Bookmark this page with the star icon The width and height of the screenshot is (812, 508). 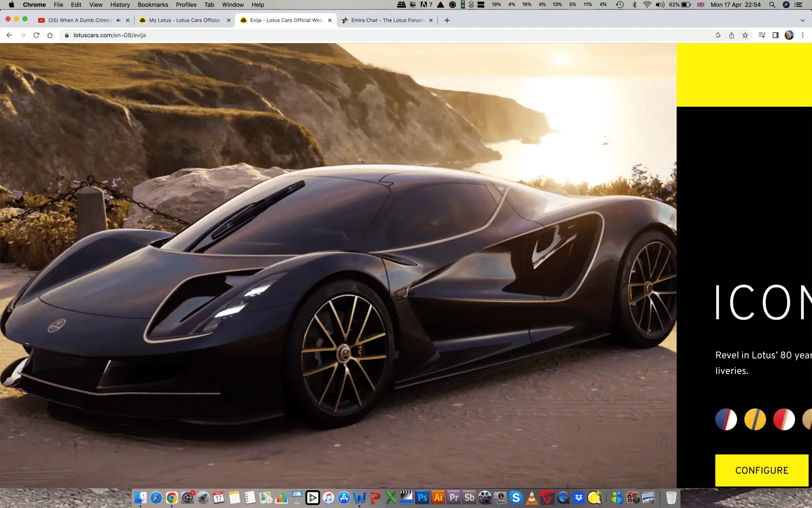click(x=745, y=35)
